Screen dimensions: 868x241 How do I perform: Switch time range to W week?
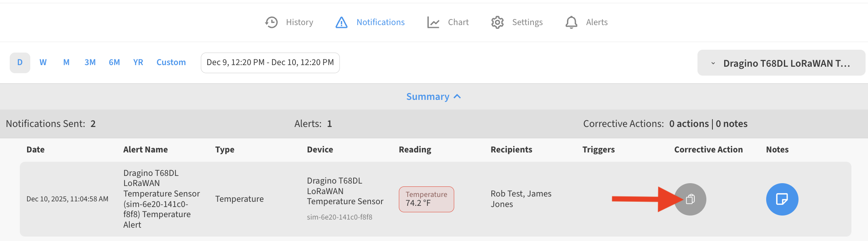coord(43,63)
